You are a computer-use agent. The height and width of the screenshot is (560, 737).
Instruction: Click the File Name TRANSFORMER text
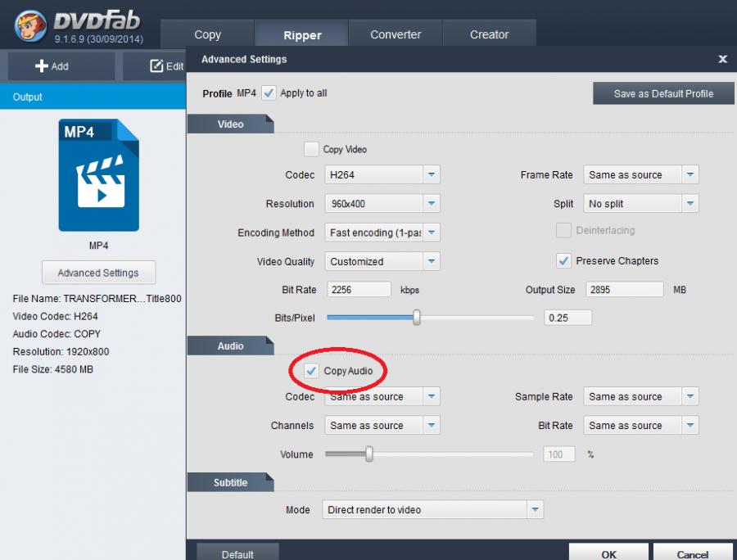[x=97, y=298]
